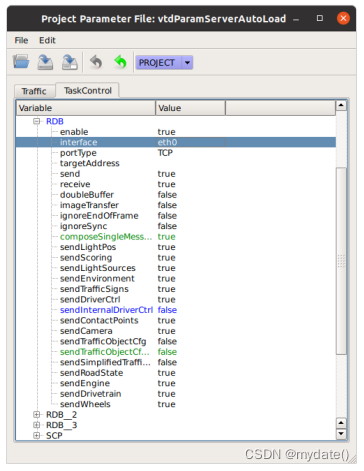This screenshot has height=471, width=364.
Task: Click sendInternalDriverCtrl's false value
Action: click(167, 310)
